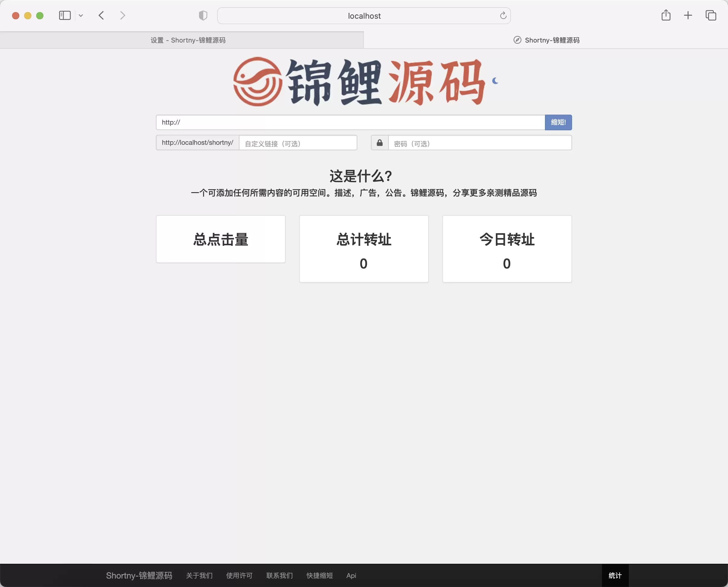This screenshot has width=728, height=587.
Task: Open the sidebar options dropdown chevron
Action: tap(81, 16)
